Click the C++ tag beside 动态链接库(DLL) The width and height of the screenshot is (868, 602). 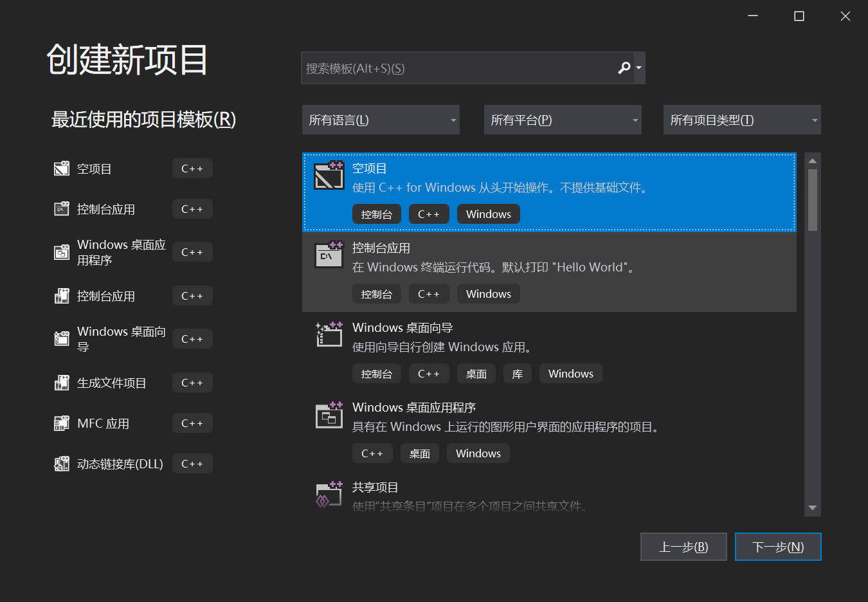192,464
